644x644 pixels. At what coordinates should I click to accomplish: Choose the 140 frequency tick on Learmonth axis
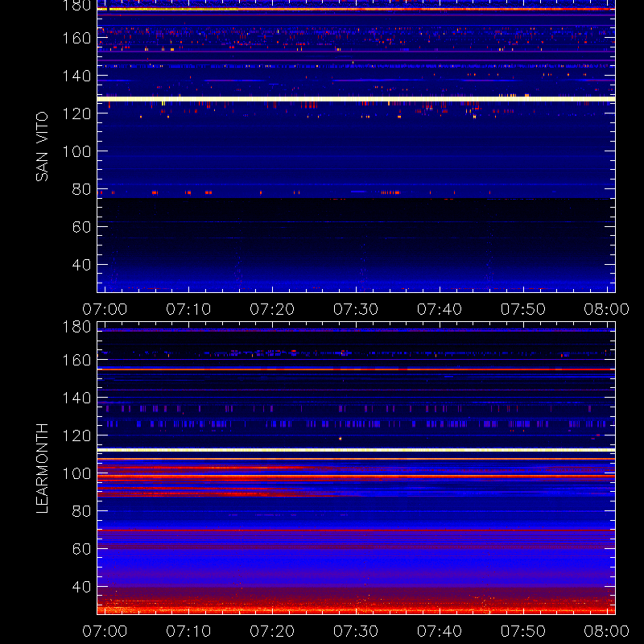[76, 398]
